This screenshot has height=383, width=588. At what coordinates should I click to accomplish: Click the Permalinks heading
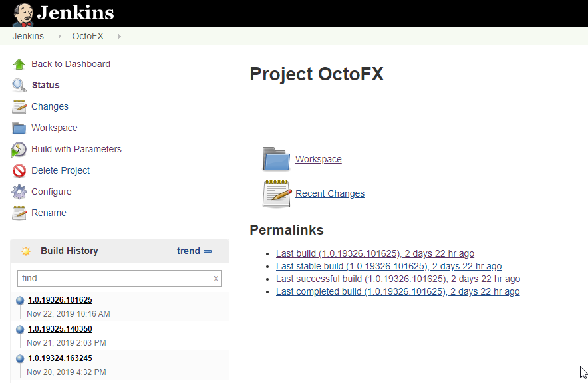[287, 230]
